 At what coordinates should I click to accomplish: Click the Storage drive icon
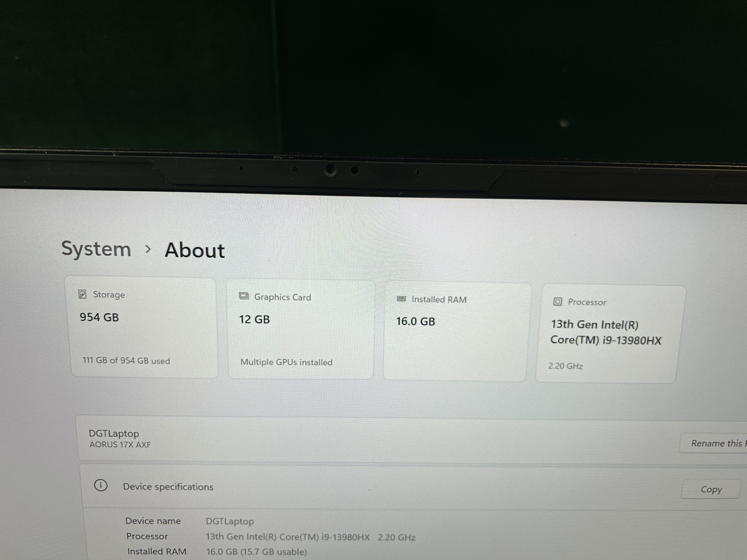pyautogui.click(x=82, y=294)
